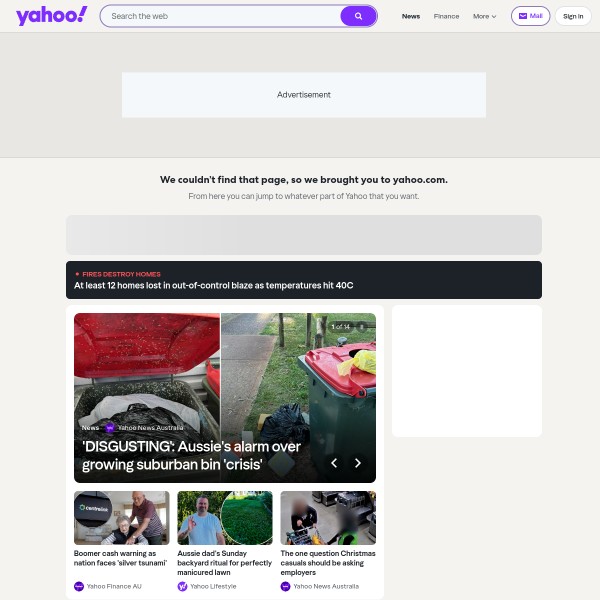Open the Christmas casuals article thumbnail
The width and height of the screenshot is (600, 600).
click(x=328, y=518)
